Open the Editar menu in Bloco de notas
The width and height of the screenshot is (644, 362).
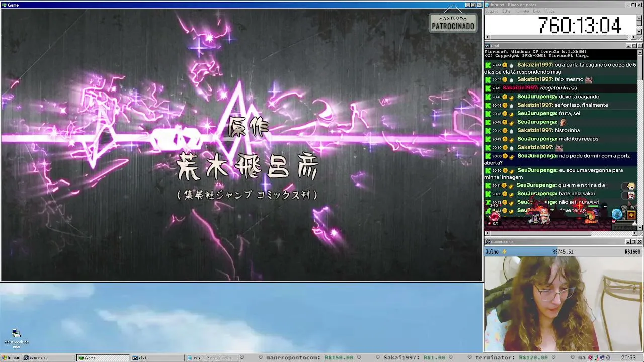coord(507,11)
